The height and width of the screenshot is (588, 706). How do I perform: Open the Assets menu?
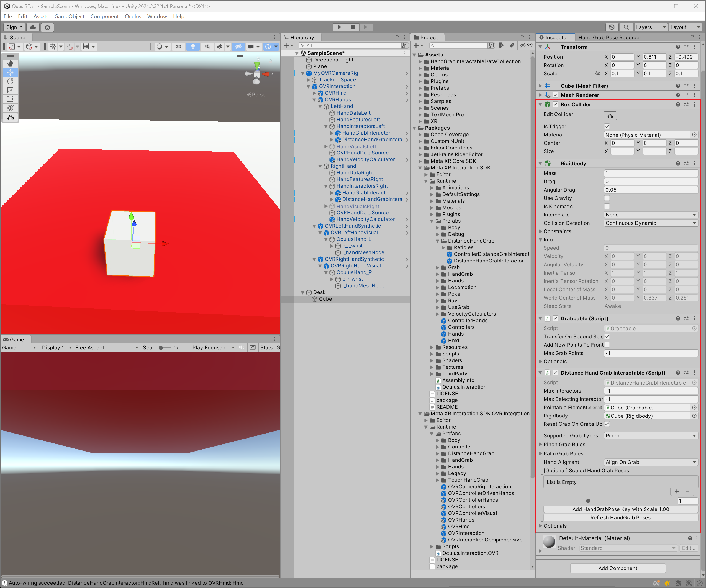41,16
